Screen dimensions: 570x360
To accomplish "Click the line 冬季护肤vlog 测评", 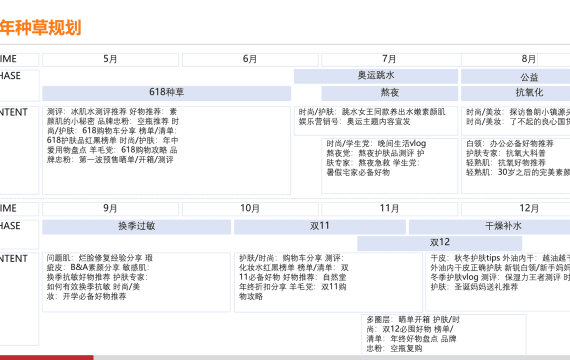I will pos(464,277).
